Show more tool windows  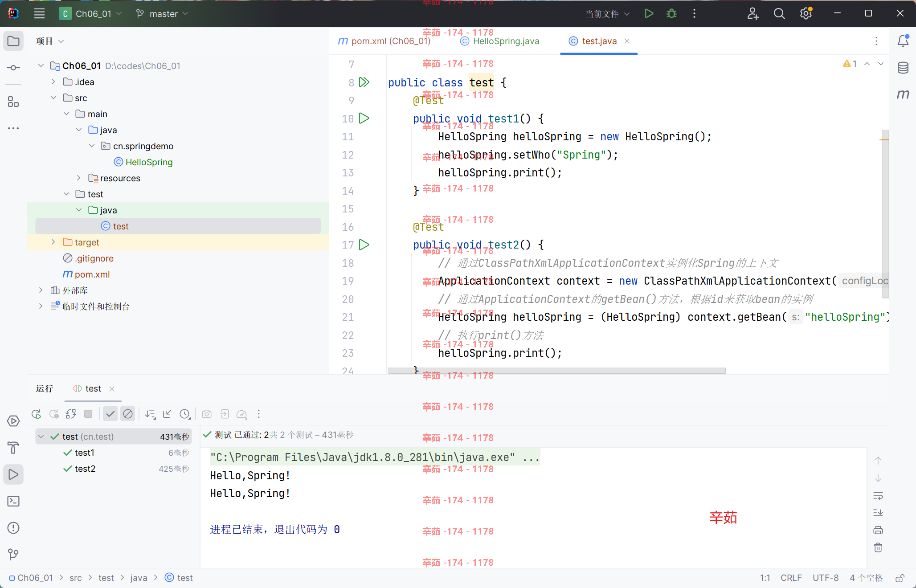tap(13, 128)
